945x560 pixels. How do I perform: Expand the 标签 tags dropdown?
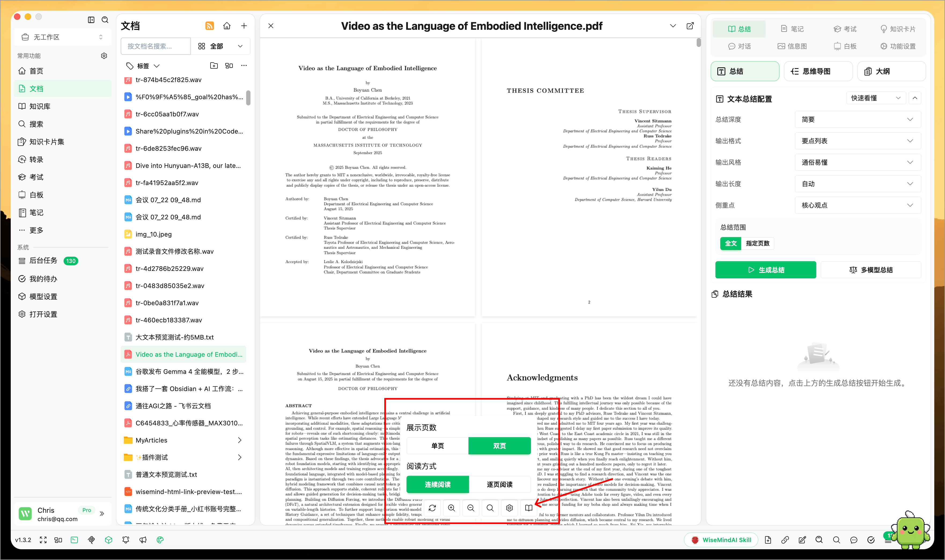[x=143, y=66]
